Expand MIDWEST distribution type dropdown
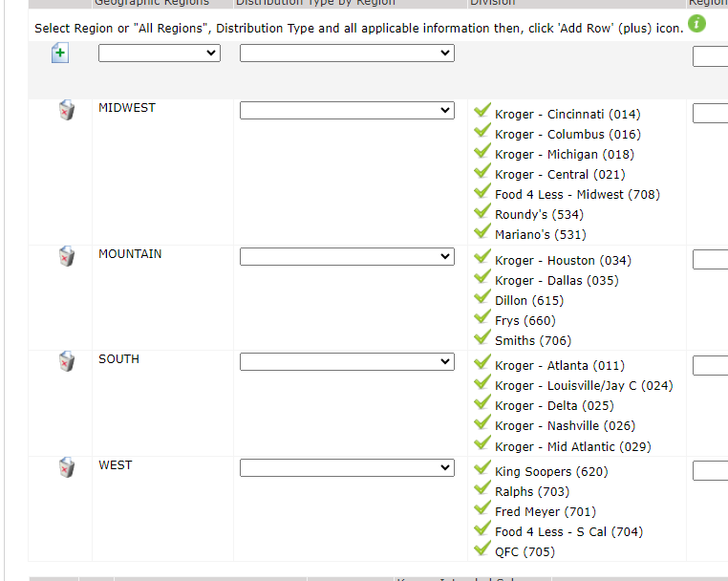 pos(346,111)
